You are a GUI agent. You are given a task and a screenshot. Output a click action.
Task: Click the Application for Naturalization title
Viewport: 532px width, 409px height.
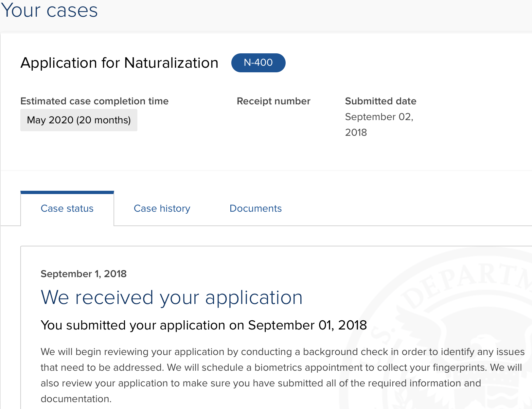click(x=119, y=63)
